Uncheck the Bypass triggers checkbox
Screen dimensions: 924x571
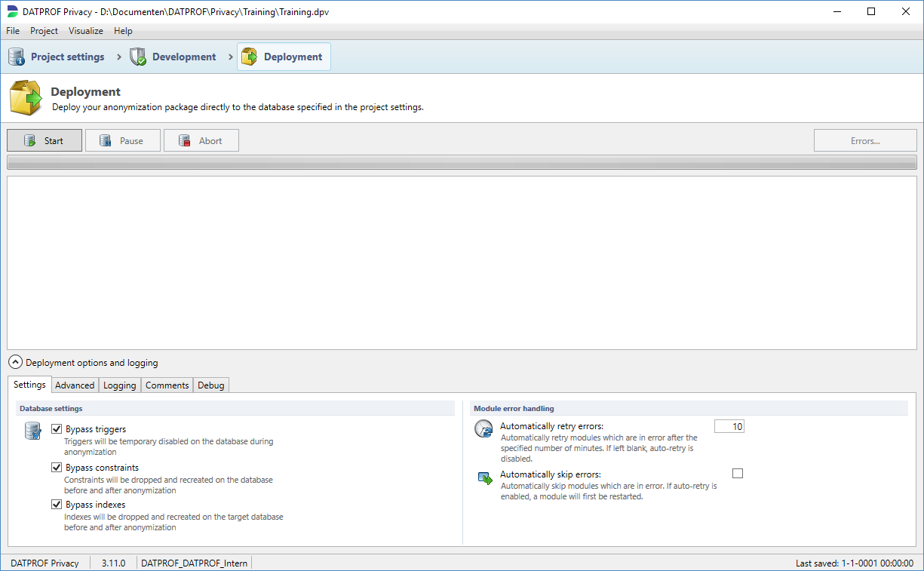(x=57, y=429)
